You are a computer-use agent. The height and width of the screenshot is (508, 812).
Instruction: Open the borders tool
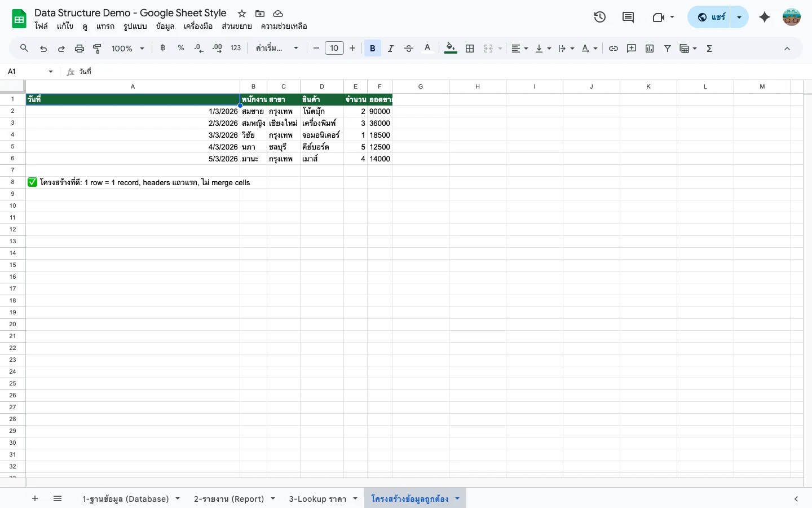(x=470, y=48)
